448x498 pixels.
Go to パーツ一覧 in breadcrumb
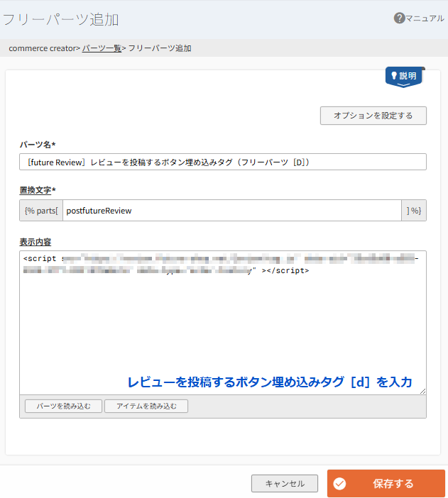click(x=102, y=48)
